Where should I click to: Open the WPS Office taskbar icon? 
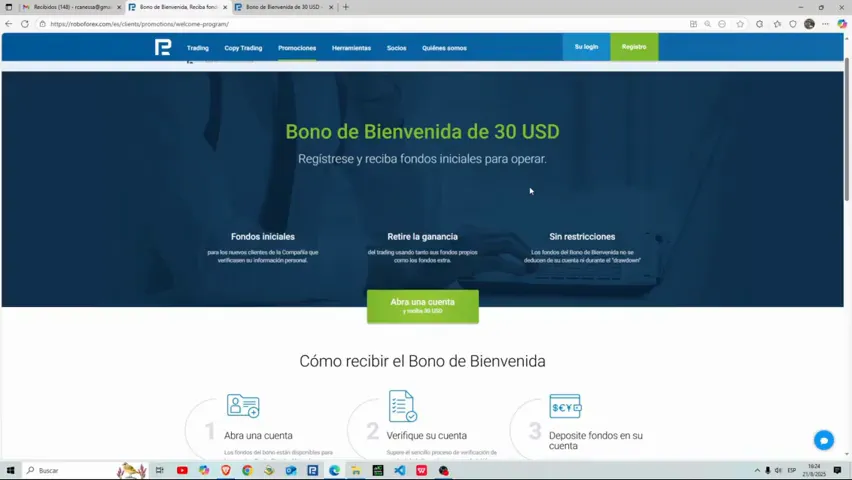click(x=421, y=470)
